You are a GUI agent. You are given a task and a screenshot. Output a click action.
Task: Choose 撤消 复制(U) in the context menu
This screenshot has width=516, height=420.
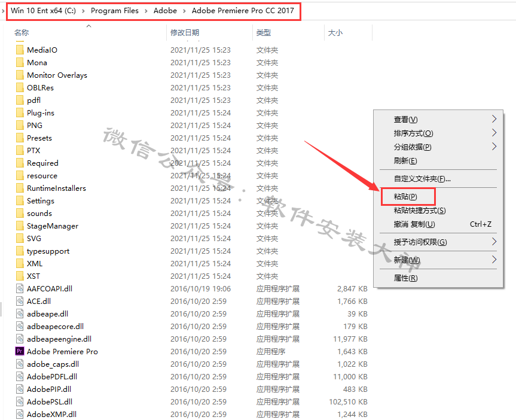tap(414, 224)
